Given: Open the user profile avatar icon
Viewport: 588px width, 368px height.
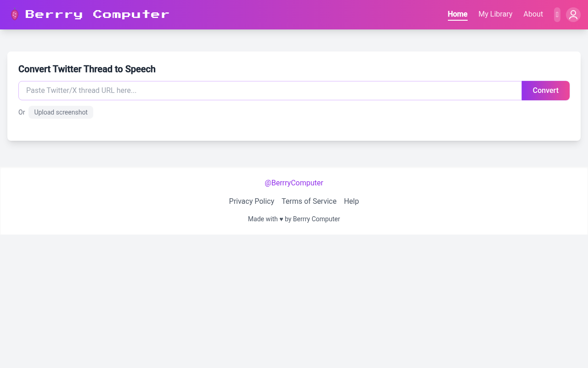Looking at the screenshot, I should [573, 15].
